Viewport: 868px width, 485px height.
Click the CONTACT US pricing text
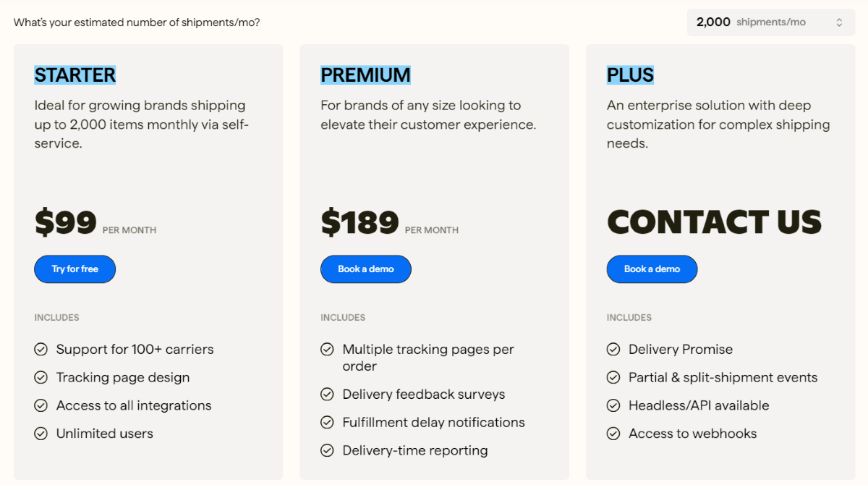pos(714,222)
